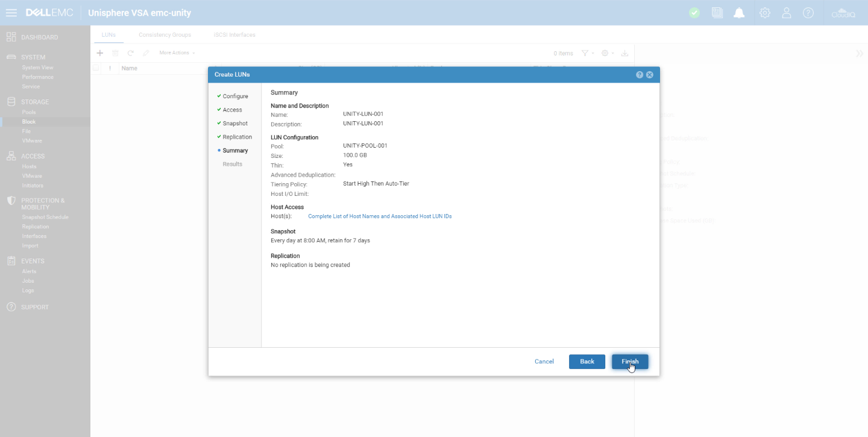868x437 pixels.
Task: Open Interfaces under Protection & Mobility
Action: tap(34, 236)
